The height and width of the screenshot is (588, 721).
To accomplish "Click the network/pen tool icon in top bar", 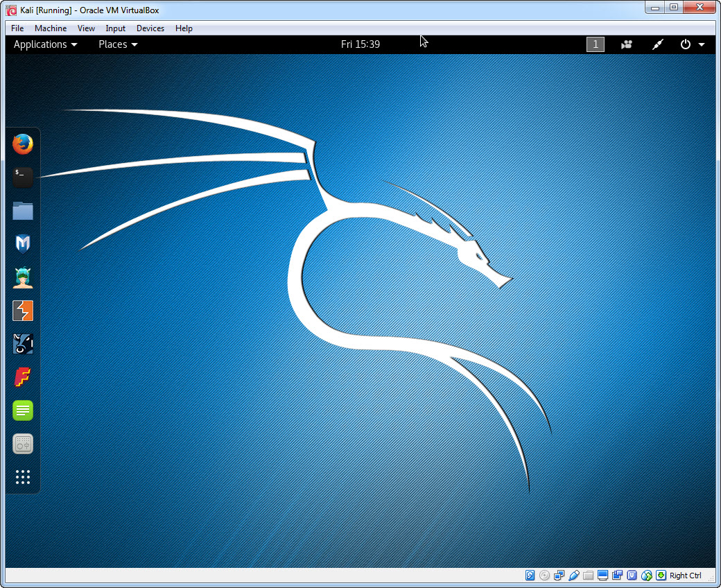I will tap(657, 44).
